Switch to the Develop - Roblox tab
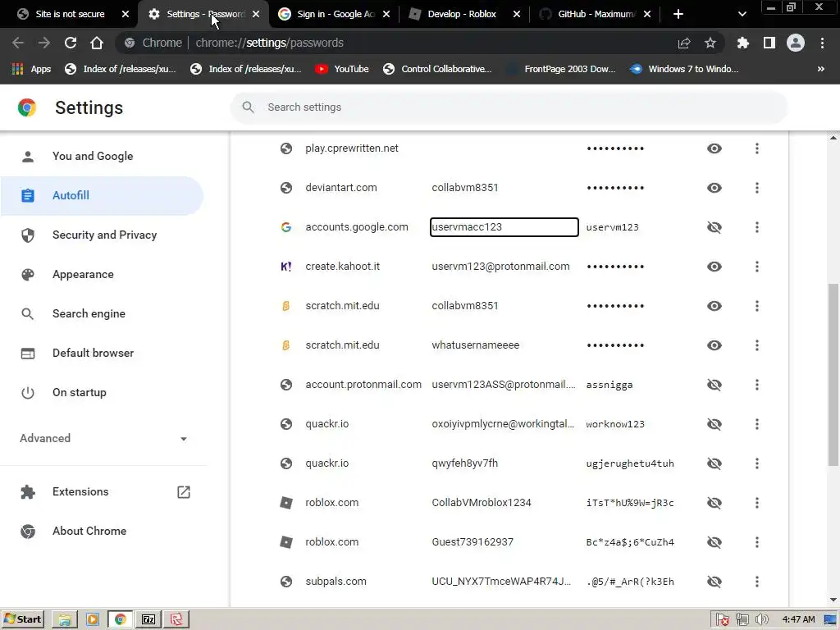The image size is (840, 630). coord(463,14)
